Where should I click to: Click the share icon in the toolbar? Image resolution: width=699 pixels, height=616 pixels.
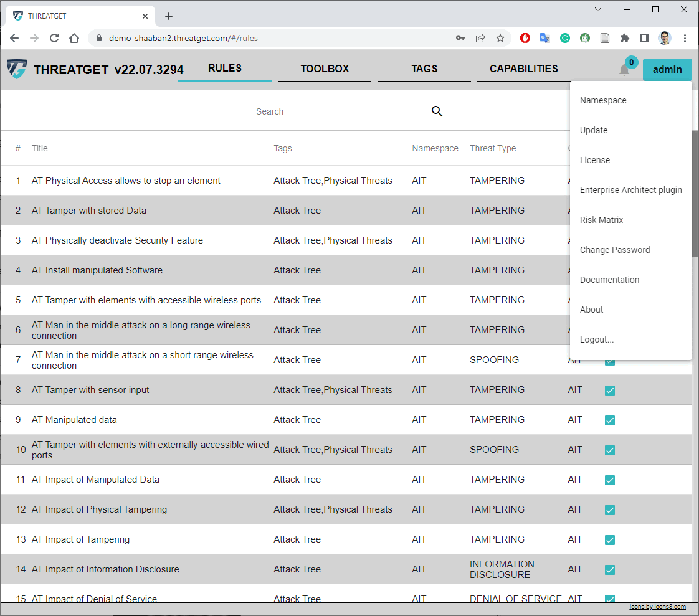tap(480, 38)
